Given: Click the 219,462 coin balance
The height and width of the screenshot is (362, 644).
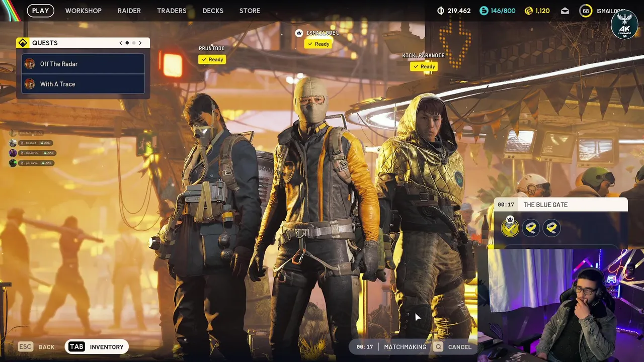Looking at the screenshot, I should [459, 11].
